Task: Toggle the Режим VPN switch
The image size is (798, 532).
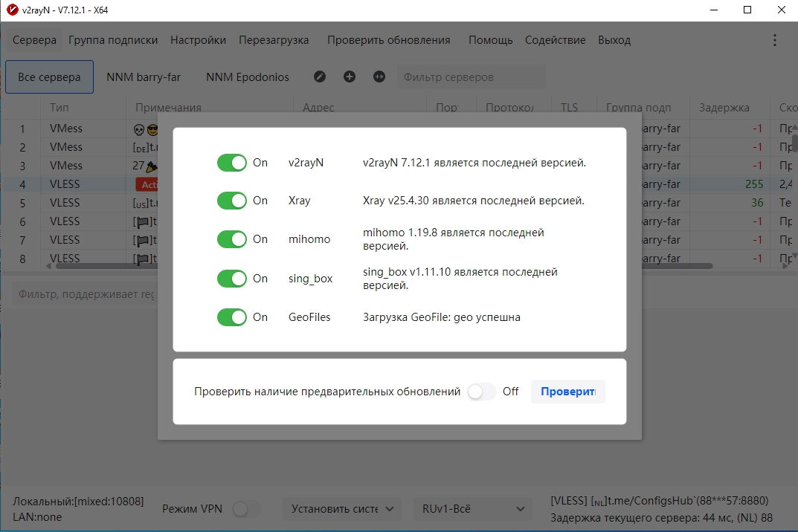Action: [247, 509]
